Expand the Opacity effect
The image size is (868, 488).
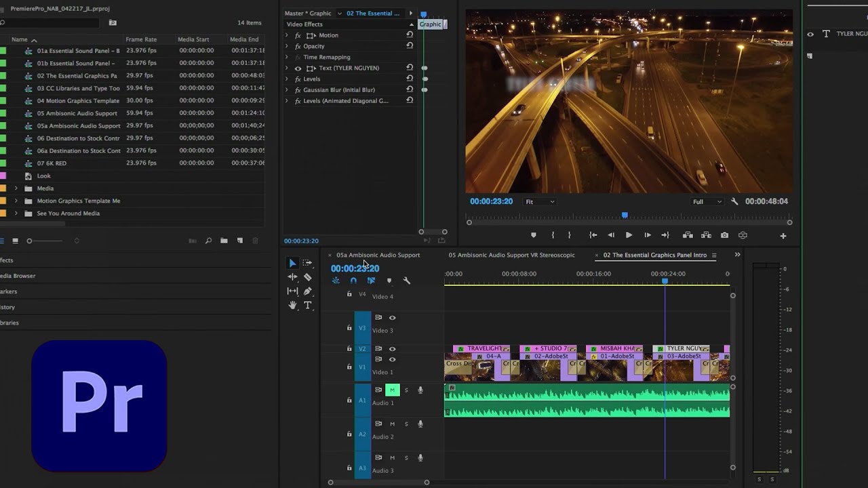pyautogui.click(x=286, y=45)
